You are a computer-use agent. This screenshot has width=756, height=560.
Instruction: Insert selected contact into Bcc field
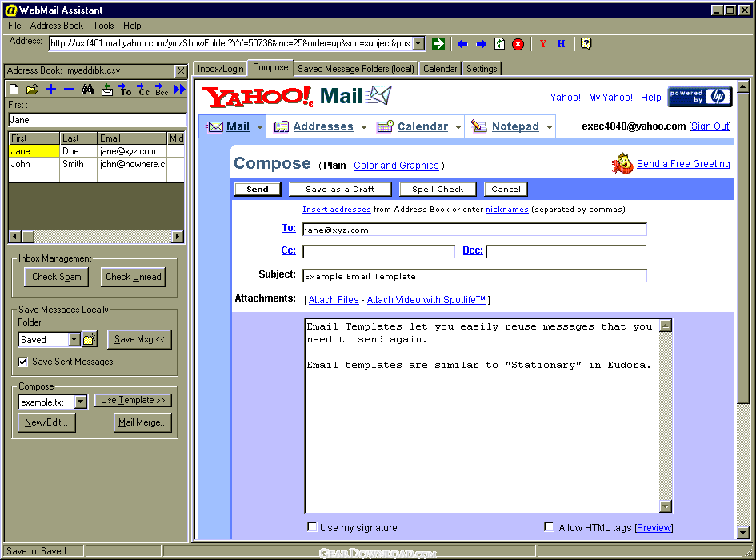point(162,90)
